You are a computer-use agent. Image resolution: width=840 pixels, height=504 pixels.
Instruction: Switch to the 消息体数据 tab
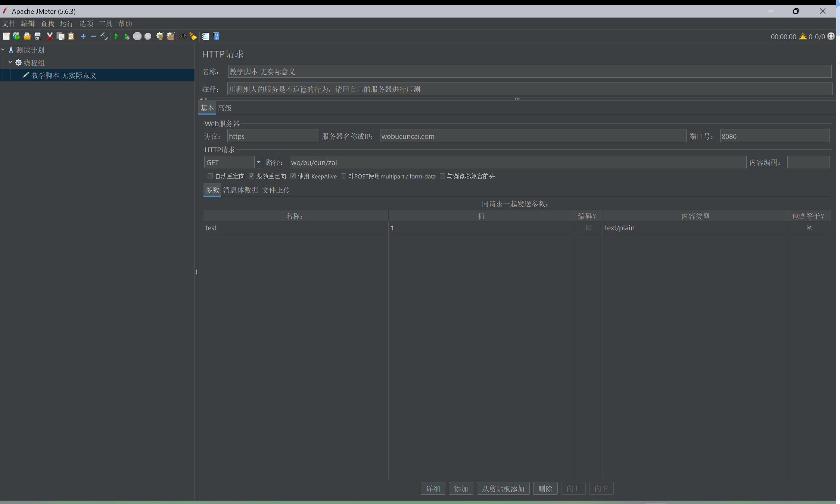240,190
